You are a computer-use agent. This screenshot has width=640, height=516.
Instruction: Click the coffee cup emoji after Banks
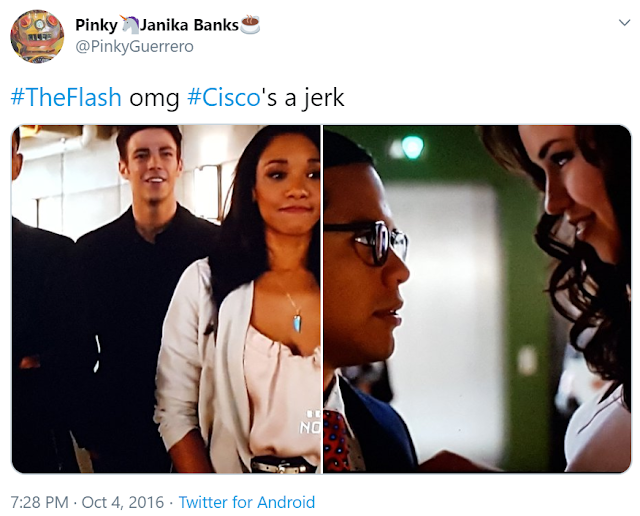click(x=250, y=24)
